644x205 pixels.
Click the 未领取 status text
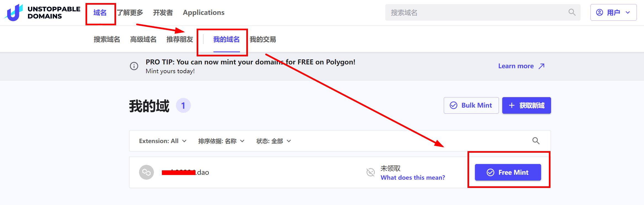391,168
